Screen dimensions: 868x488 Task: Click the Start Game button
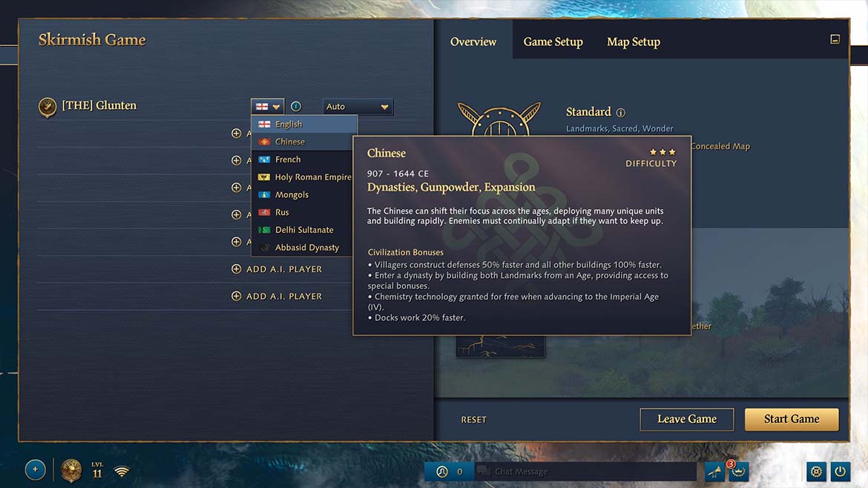coord(792,419)
